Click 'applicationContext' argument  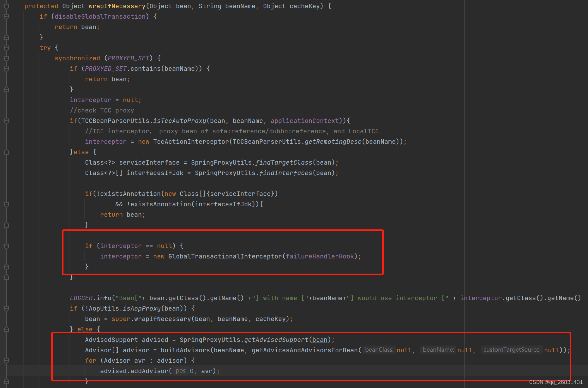coord(305,121)
